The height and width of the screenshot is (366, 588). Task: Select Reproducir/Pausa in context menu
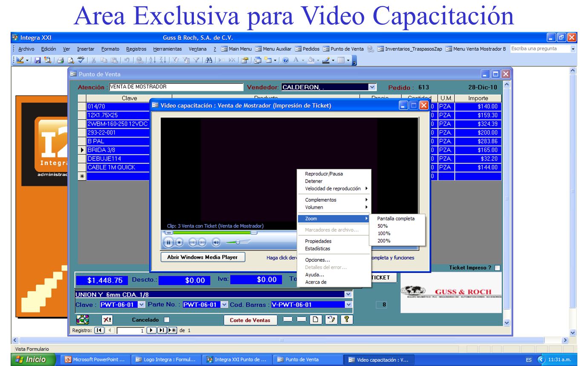point(324,174)
